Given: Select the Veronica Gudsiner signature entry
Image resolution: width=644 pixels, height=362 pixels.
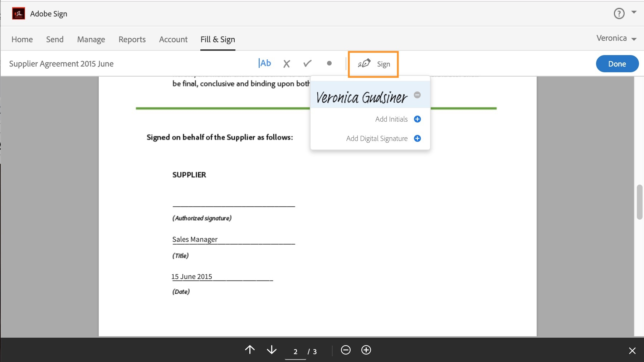Looking at the screenshot, I should pyautogui.click(x=361, y=97).
